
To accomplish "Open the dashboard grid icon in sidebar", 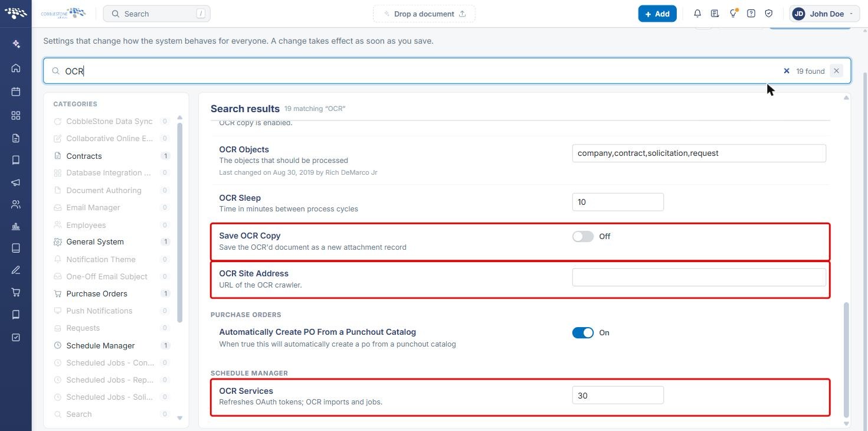I will 16,115.
